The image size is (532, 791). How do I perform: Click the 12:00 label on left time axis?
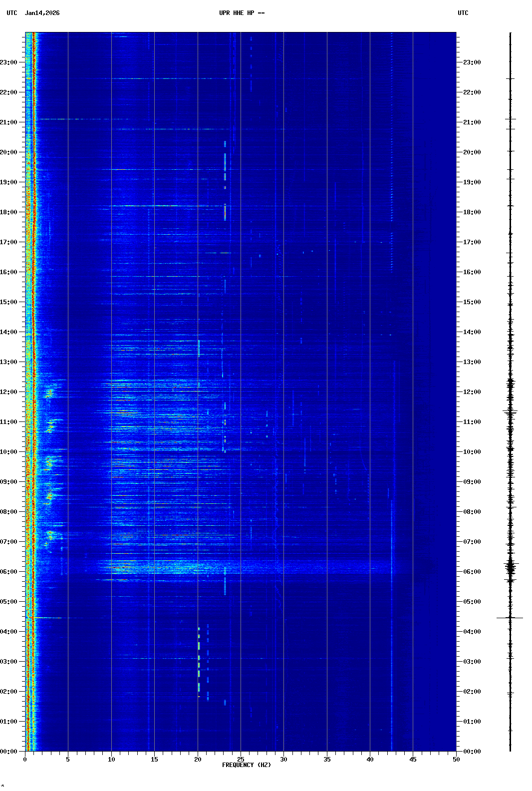pyautogui.click(x=9, y=392)
